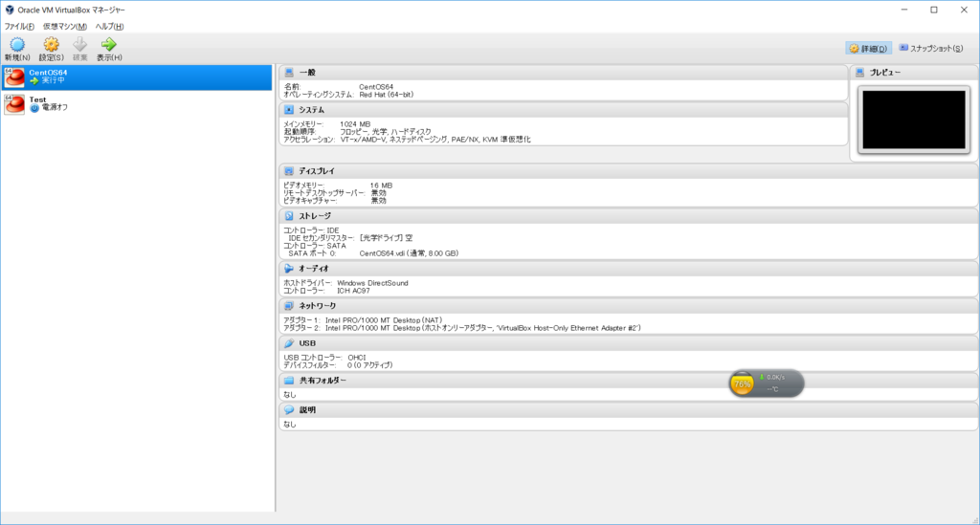The image size is (980, 525).
Task: Click the Test VM red hat icon
Action: pos(14,104)
